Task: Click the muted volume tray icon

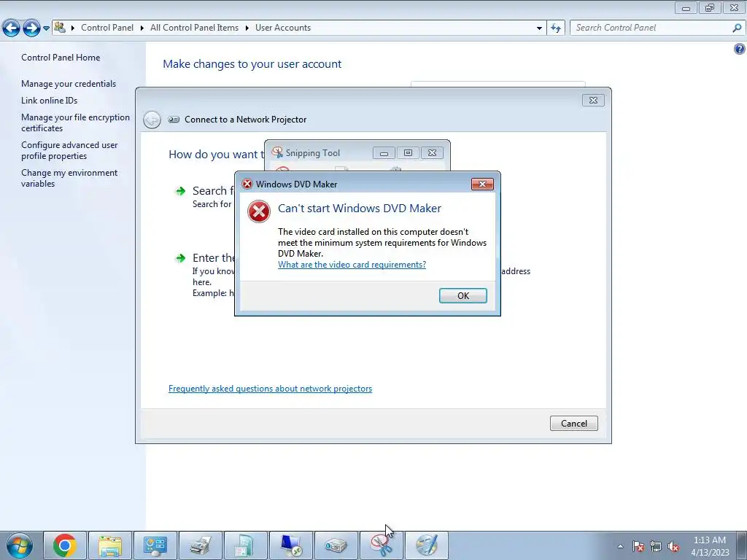Action: pyautogui.click(x=673, y=546)
